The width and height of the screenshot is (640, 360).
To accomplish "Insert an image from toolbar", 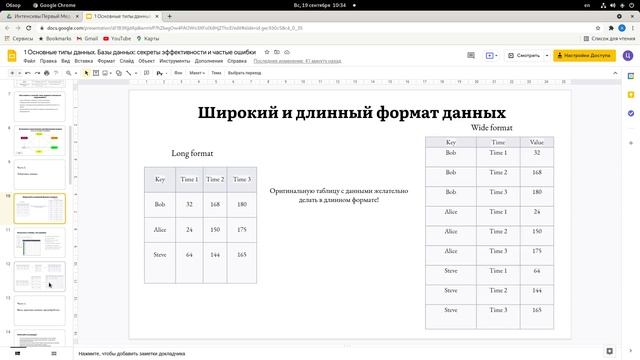I will 105,73.
